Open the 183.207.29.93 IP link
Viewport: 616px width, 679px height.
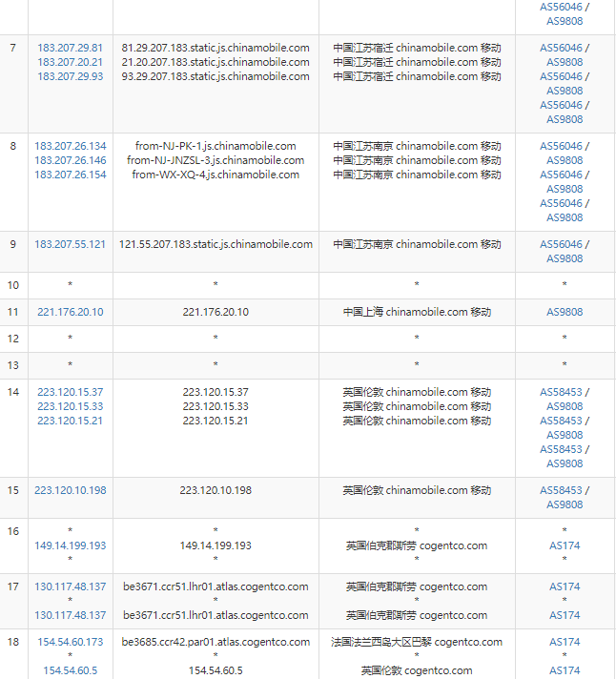(71, 76)
